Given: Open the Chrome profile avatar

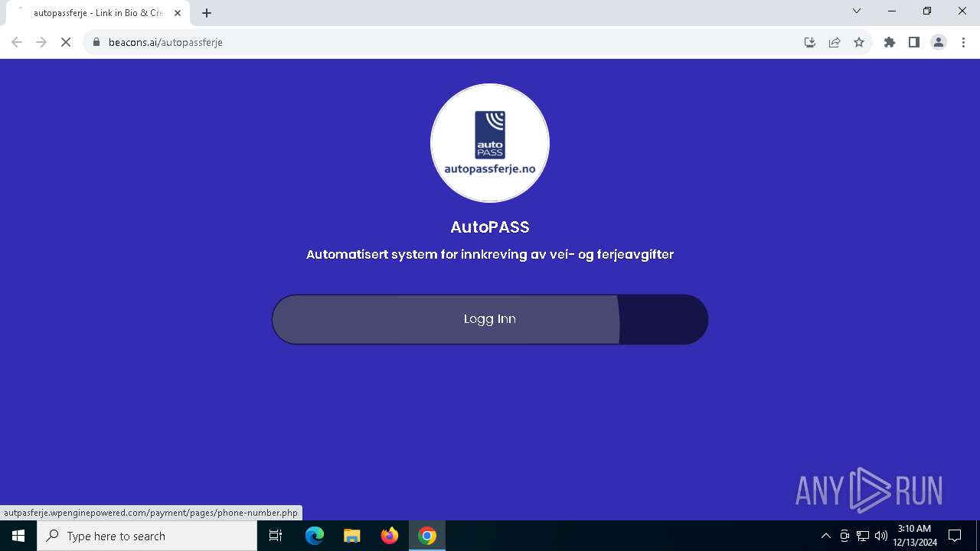Looking at the screenshot, I should click(x=939, y=42).
